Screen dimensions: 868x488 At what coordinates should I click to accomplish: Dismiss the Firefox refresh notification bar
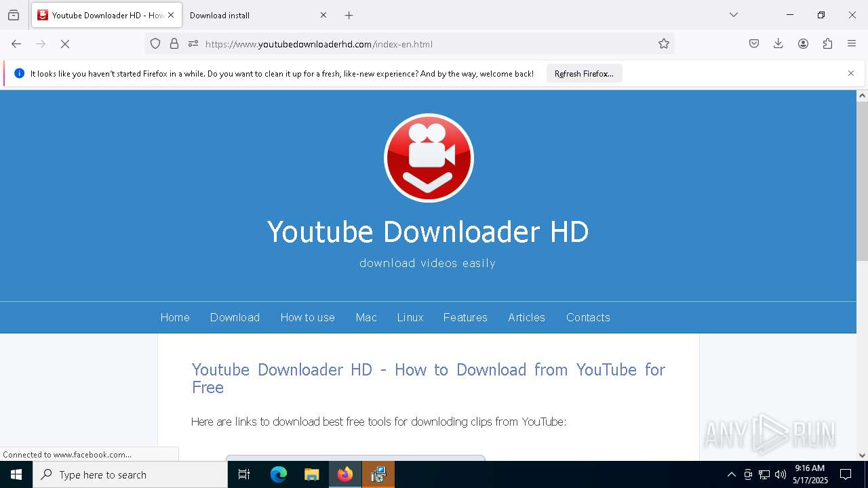pos(851,73)
